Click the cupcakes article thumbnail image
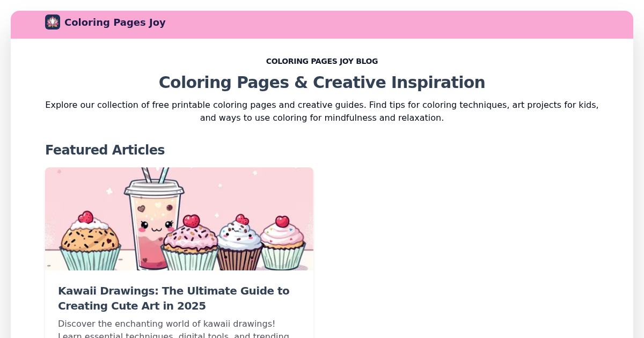 (179, 219)
